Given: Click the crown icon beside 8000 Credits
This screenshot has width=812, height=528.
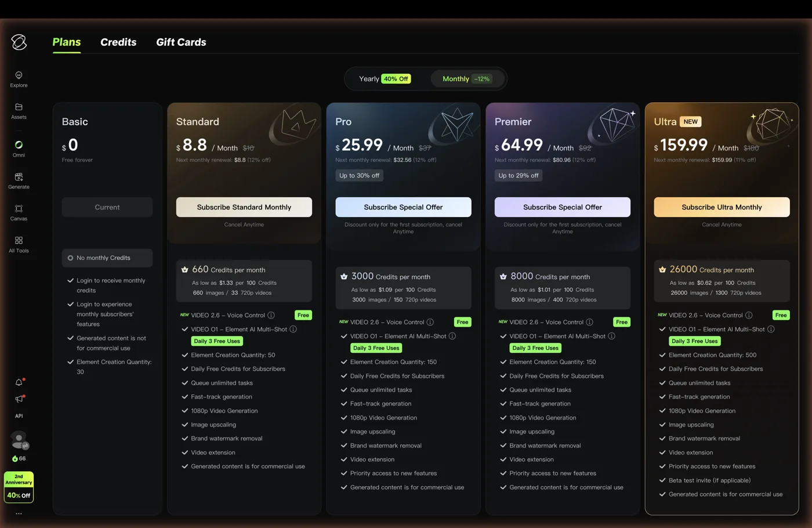Looking at the screenshot, I should (x=503, y=277).
